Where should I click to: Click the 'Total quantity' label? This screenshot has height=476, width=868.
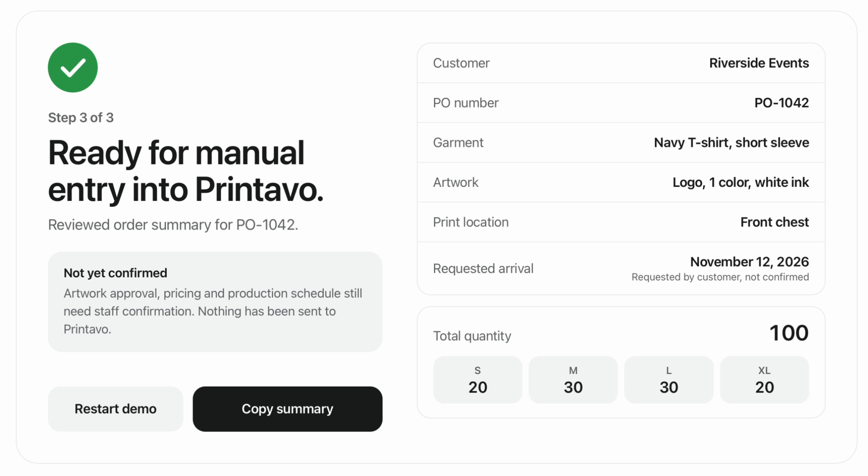point(472,336)
